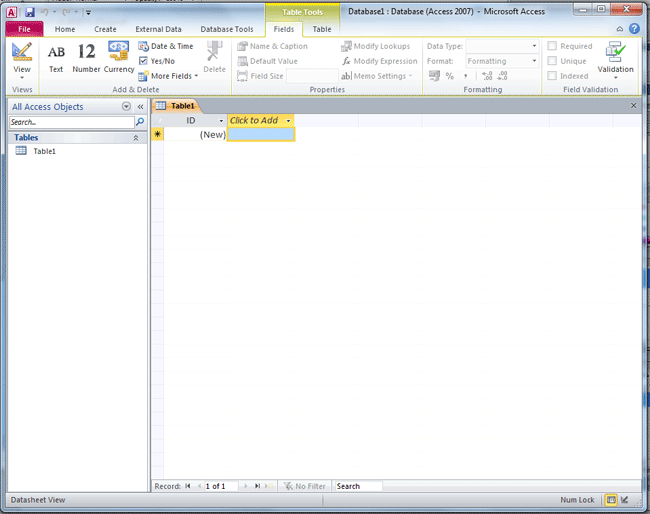Open the Format combo box
Image resolution: width=650 pixels, height=514 pixels.
pyautogui.click(x=502, y=61)
